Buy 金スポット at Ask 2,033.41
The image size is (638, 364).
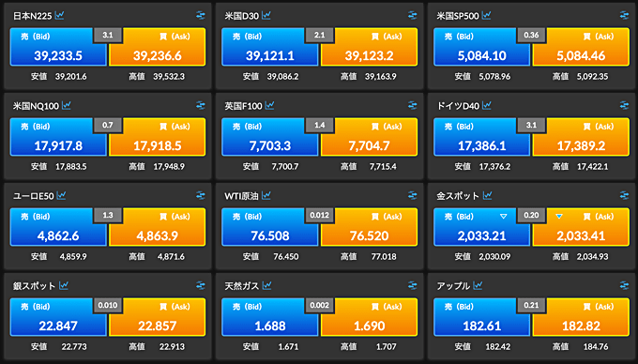point(581,227)
